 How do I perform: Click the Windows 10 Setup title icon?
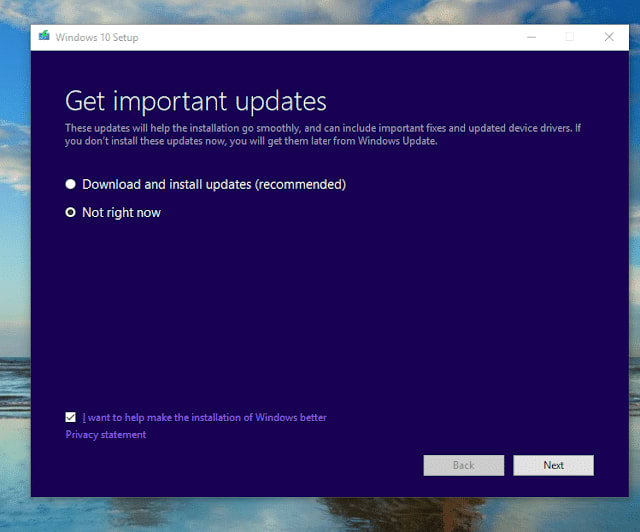coord(44,36)
